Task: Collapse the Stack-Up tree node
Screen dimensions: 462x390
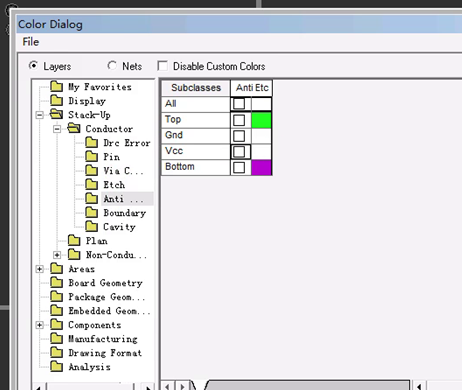Action: 40,115
